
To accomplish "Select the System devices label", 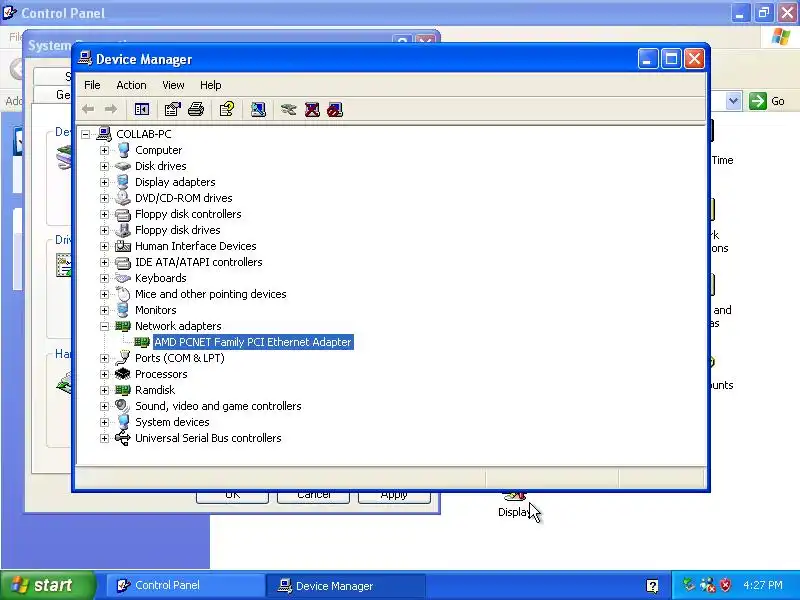I will pyautogui.click(x=172, y=422).
